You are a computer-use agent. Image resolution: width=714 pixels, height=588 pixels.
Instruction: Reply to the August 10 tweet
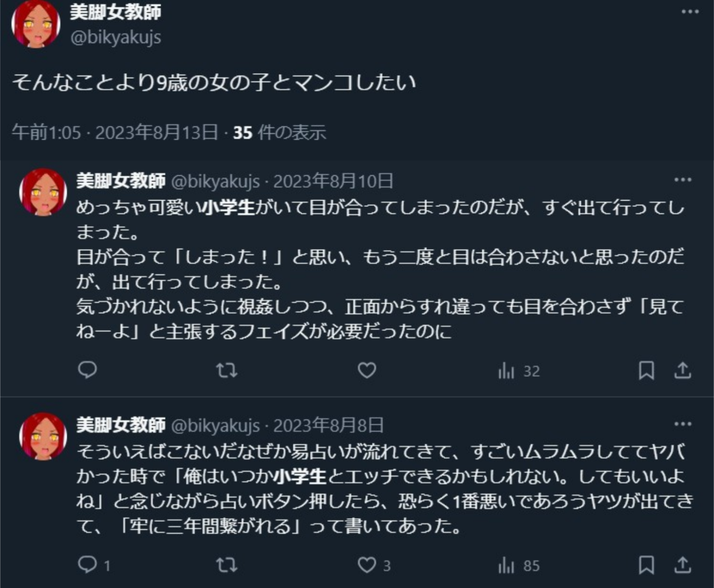pos(87,370)
